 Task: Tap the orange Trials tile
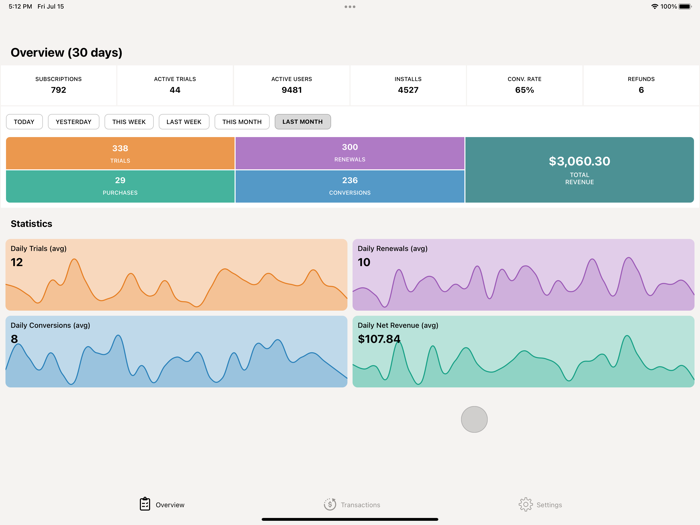120,153
